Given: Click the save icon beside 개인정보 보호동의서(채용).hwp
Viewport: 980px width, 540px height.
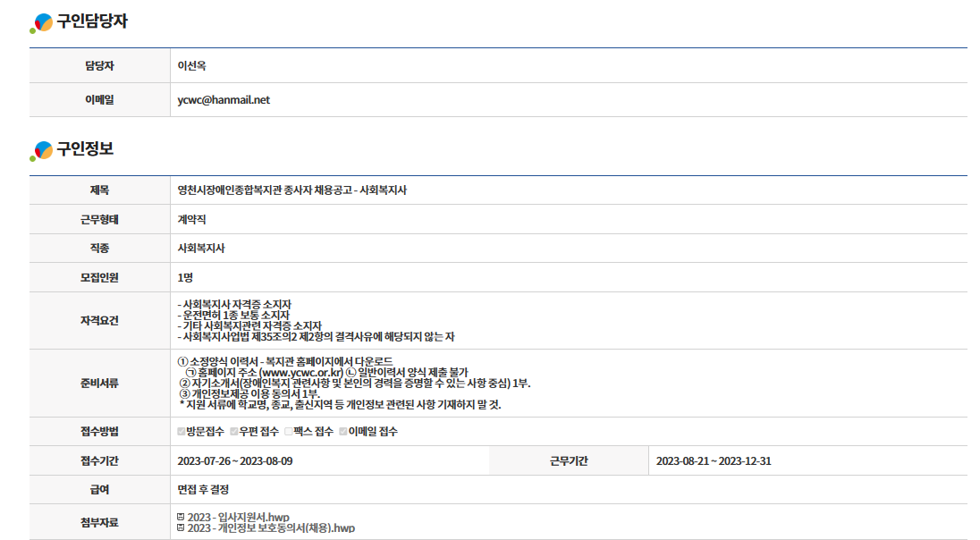Looking at the screenshot, I should click(181, 528).
